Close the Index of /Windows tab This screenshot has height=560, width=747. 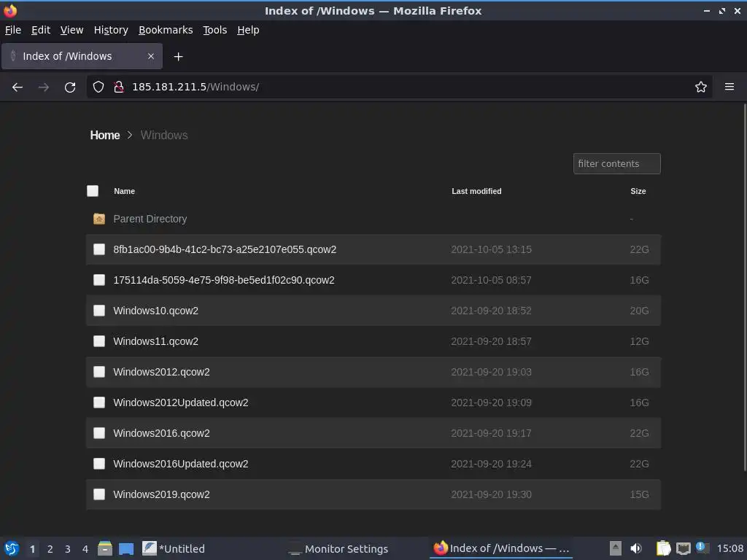coord(150,56)
